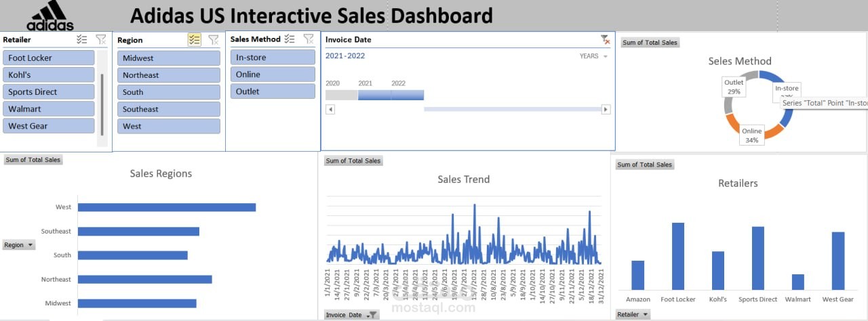Choose In-store sales method

click(x=273, y=58)
